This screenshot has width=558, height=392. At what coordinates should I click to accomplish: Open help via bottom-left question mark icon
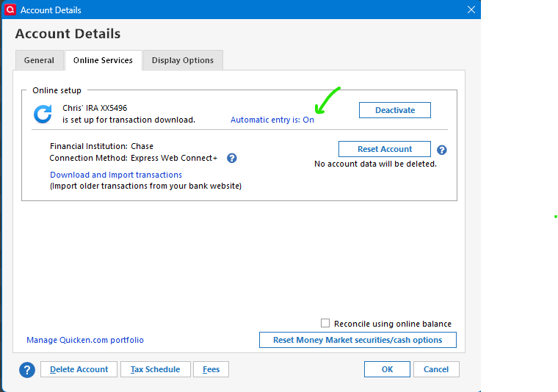27,370
